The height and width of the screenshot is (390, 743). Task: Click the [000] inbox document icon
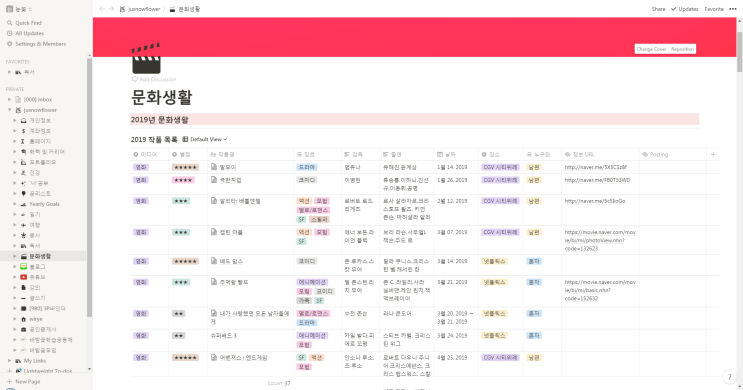pos(18,100)
